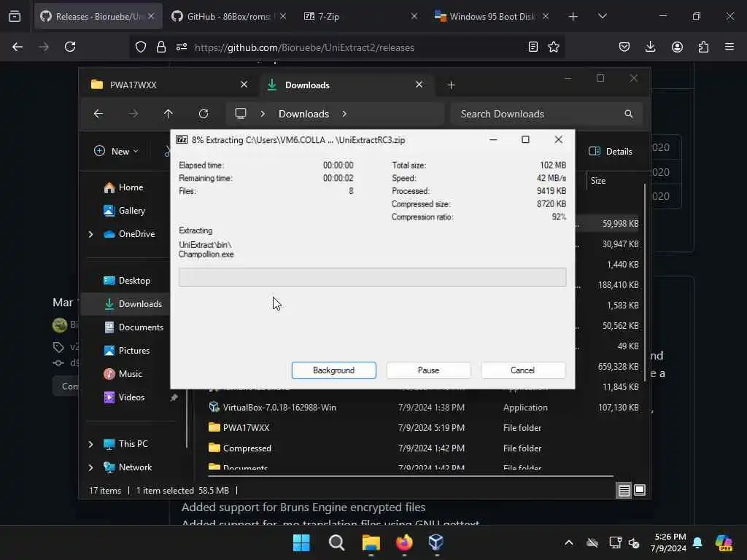Image resolution: width=747 pixels, height=560 pixels.
Task: Click the site padlock icon
Action: (161, 47)
